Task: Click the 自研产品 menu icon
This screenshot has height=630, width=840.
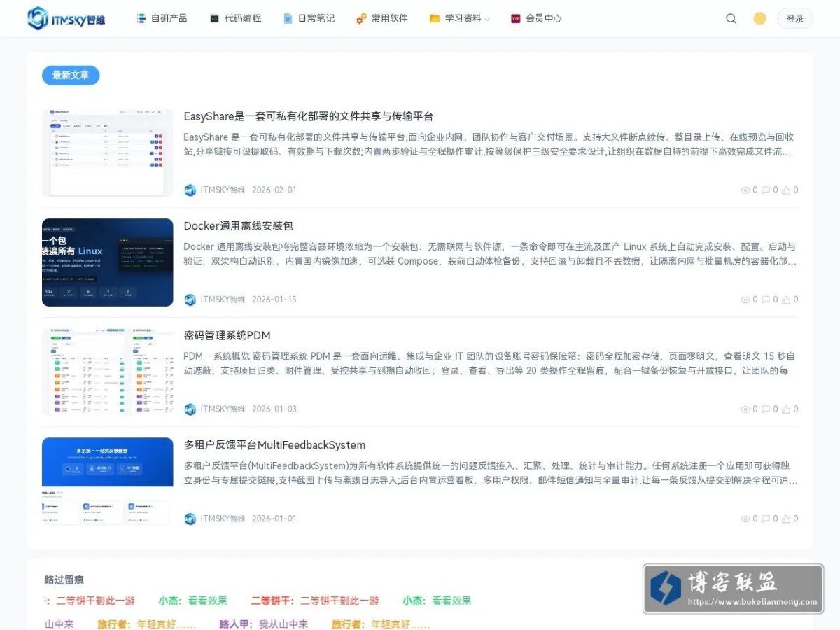Action: (141, 19)
